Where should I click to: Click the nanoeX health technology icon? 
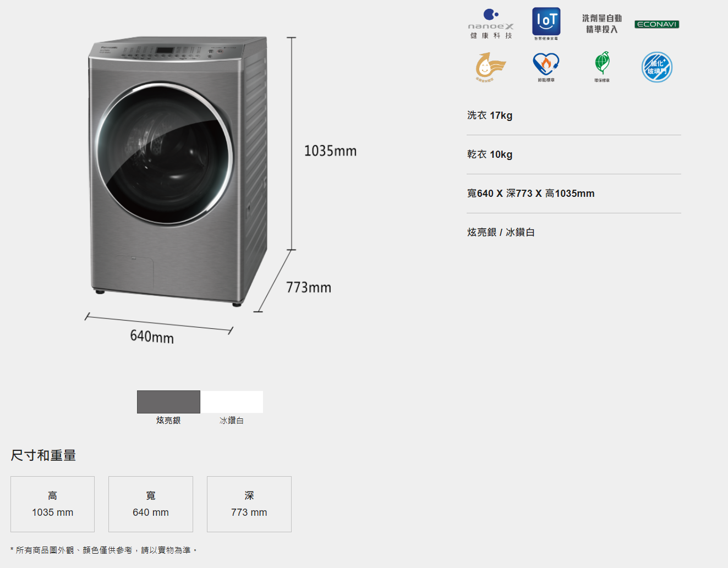(x=491, y=24)
